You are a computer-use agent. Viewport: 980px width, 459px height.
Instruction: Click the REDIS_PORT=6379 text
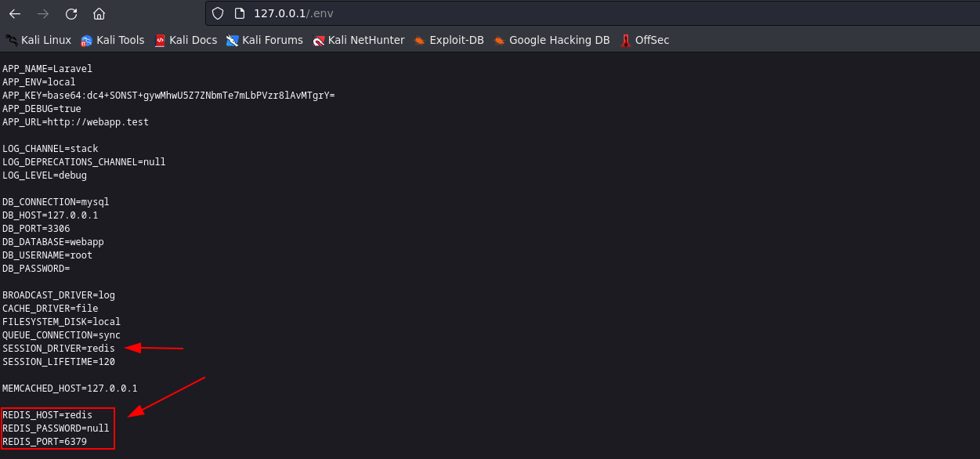45,442
